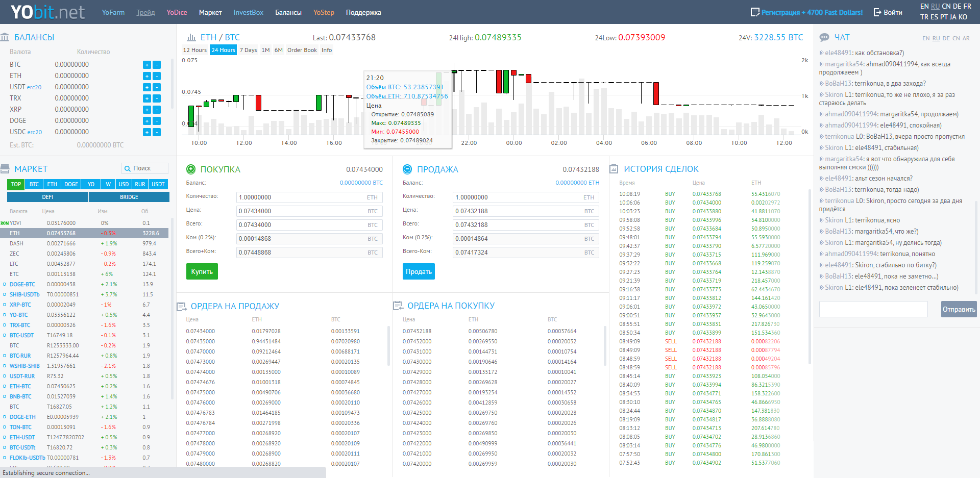Switch chart range to 7 Days

[248, 49]
